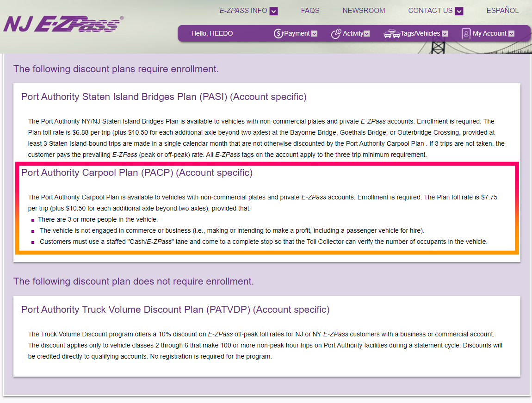Click the '$6.88 per trip' PASI paragraph line
This screenshot has height=403, width=532.
(261, 132)
